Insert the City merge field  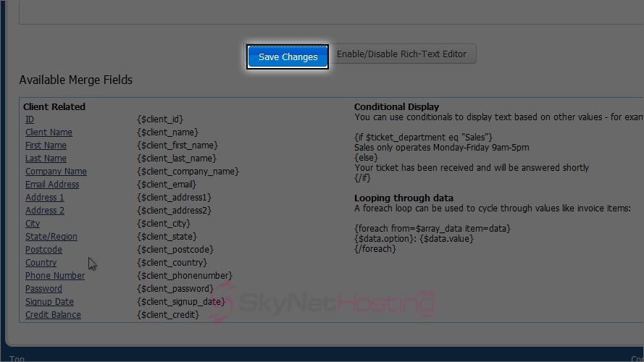(x=33, y=224)
